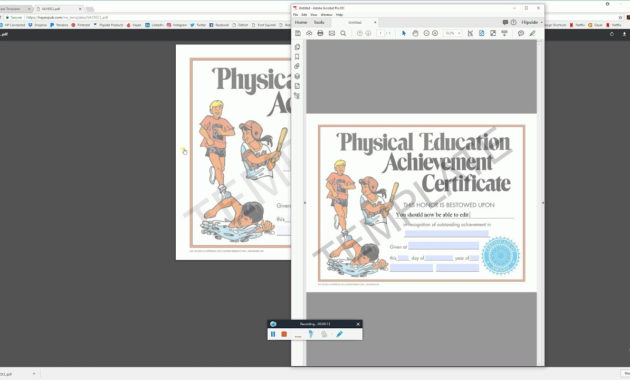Go to previous page using up arrow icon
Screen dimensions: 630x380
click(x=360, y=33)
